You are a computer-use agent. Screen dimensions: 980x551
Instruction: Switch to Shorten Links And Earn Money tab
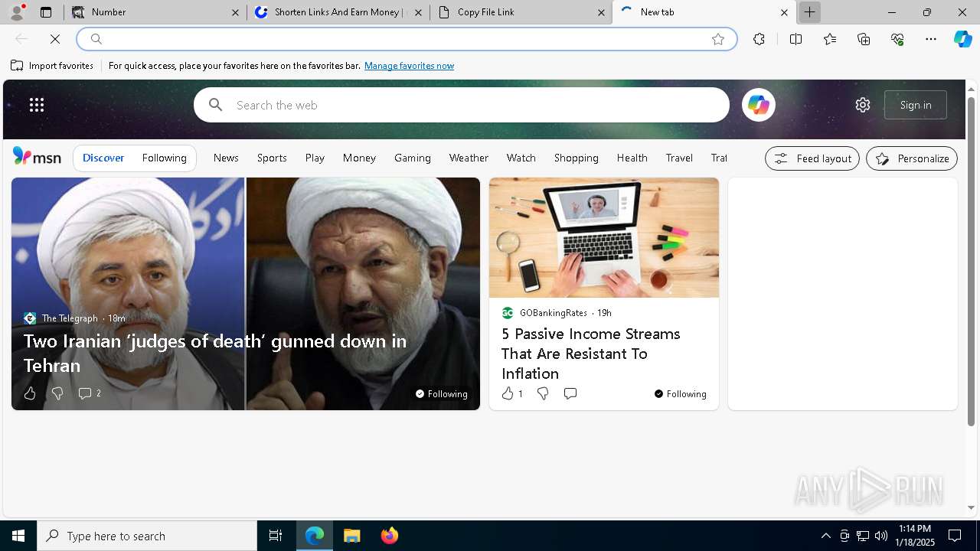click(x=338, y=12)
